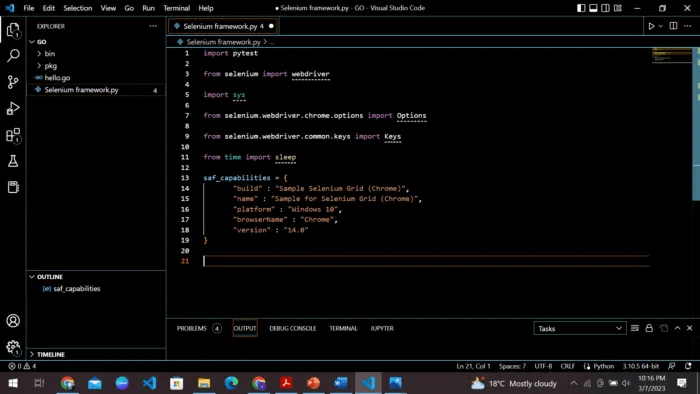Open editor More Actions ellipsis
This screenshot has height=394, width=700.
pyautogui.click(x=688, y=26)
